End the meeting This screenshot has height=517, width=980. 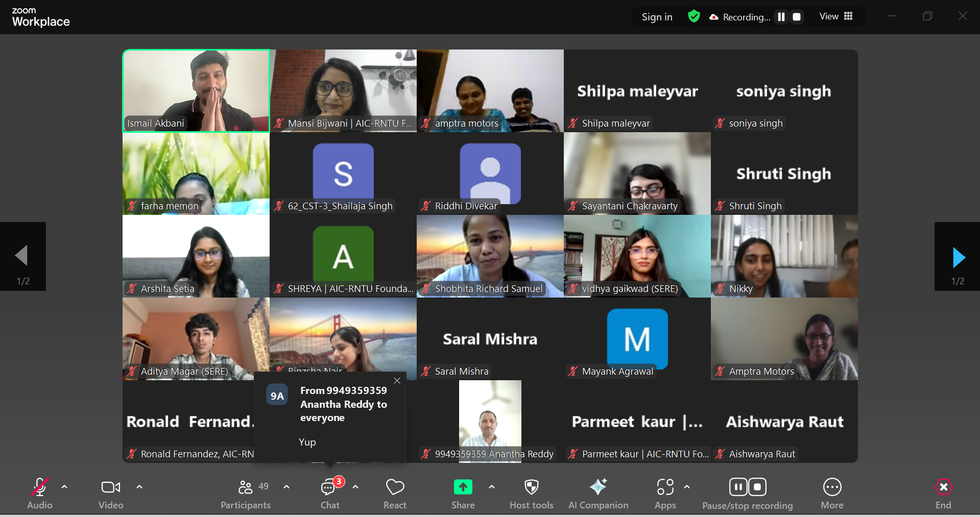pyautogui.click(x=943, y=493)
